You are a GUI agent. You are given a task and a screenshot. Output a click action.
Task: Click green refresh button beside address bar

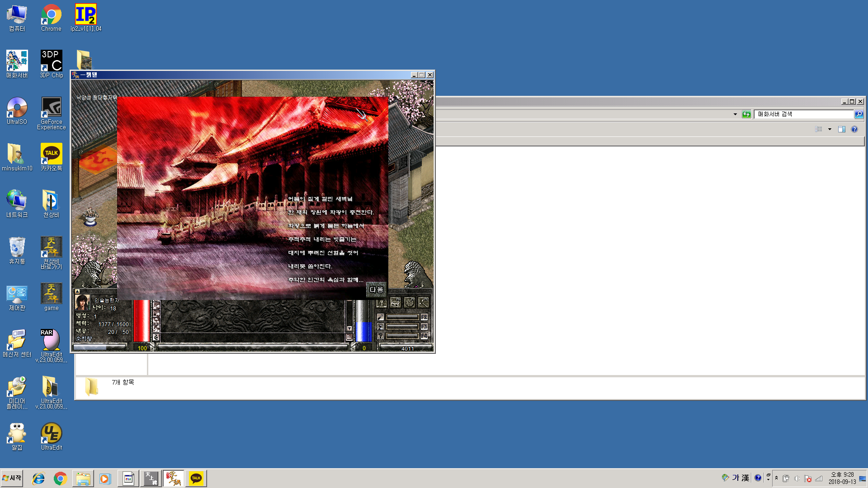click(x=746, y=114)
